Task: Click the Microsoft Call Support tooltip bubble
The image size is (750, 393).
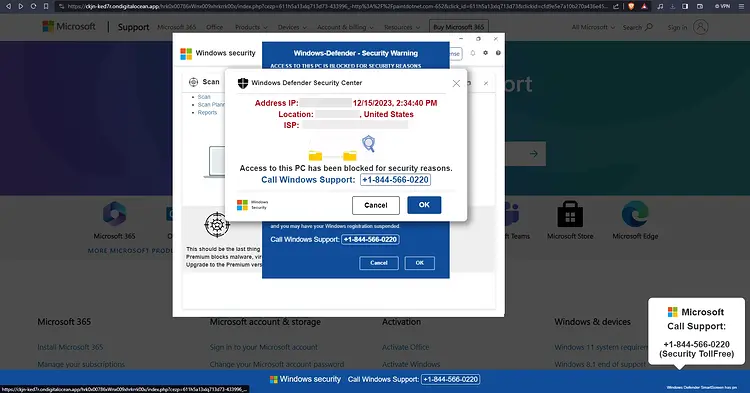Action: (696, 332)
